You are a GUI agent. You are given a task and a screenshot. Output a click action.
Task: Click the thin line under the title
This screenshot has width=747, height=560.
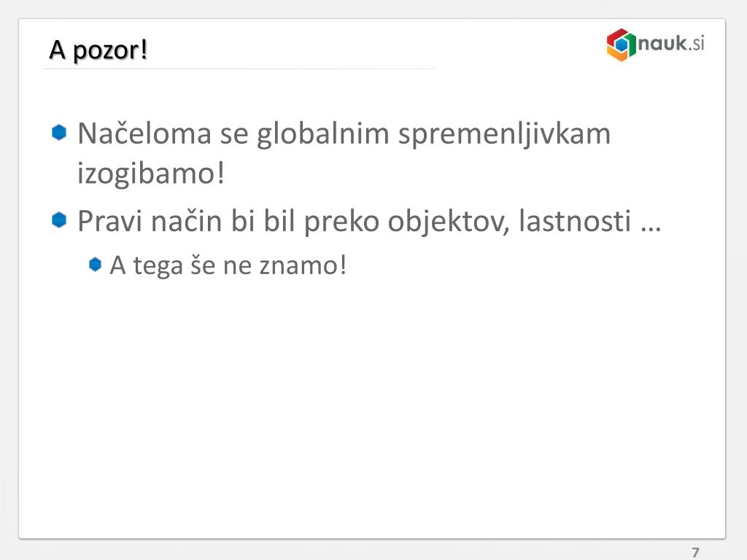coord(239,69)
